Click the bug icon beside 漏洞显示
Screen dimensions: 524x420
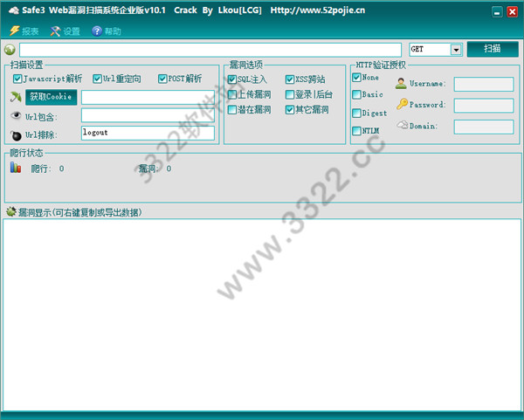pos(11,211)
